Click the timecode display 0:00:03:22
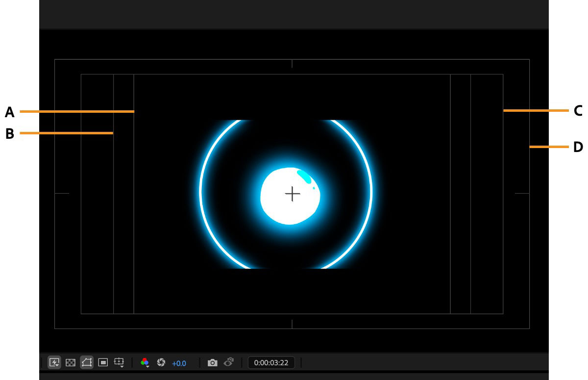The width and height of the screenshot is (588, 380). pos(271,363)
